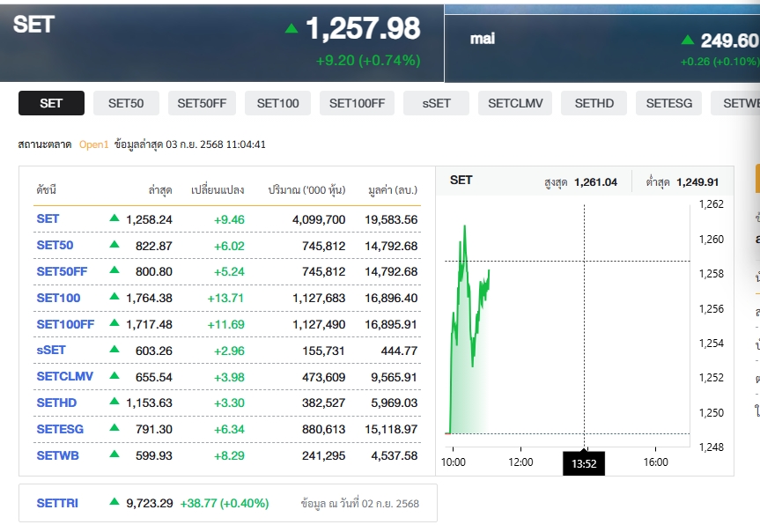Select the SET100FF tab
The width and height of the screenshot is (760, 532).
(x=357, y=103)
